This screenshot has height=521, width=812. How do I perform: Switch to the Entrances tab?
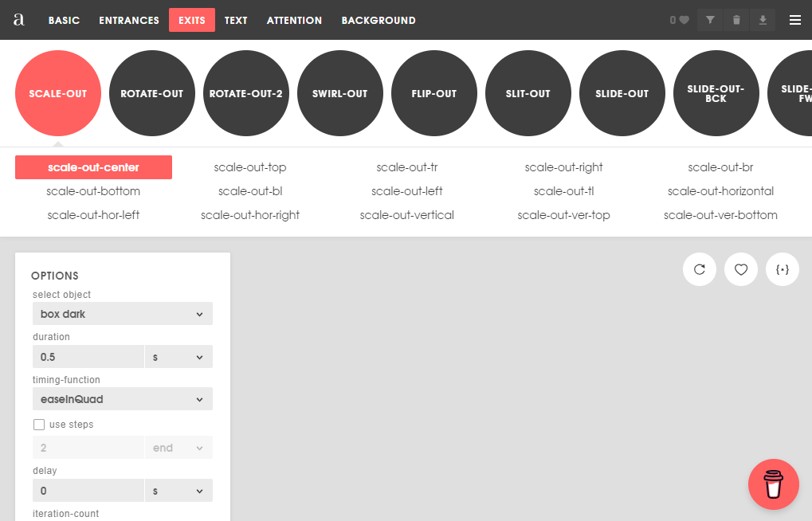[x=128, y=20]
